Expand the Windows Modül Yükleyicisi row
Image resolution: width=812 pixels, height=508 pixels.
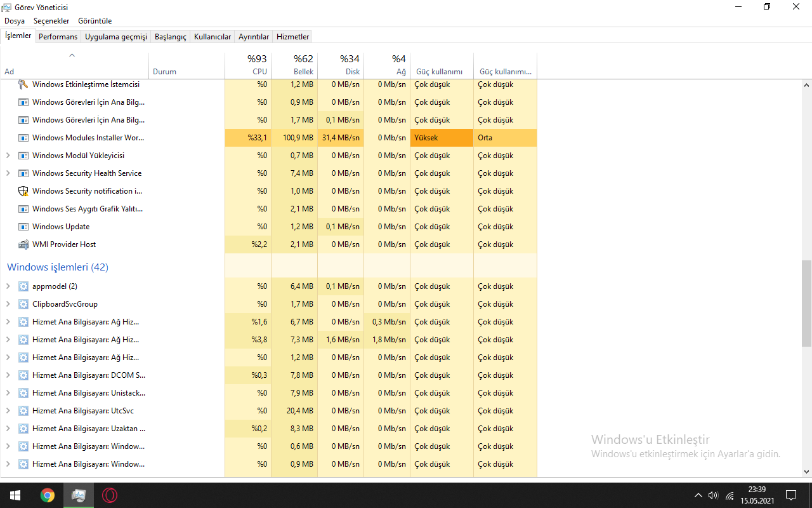click(8, 156)
